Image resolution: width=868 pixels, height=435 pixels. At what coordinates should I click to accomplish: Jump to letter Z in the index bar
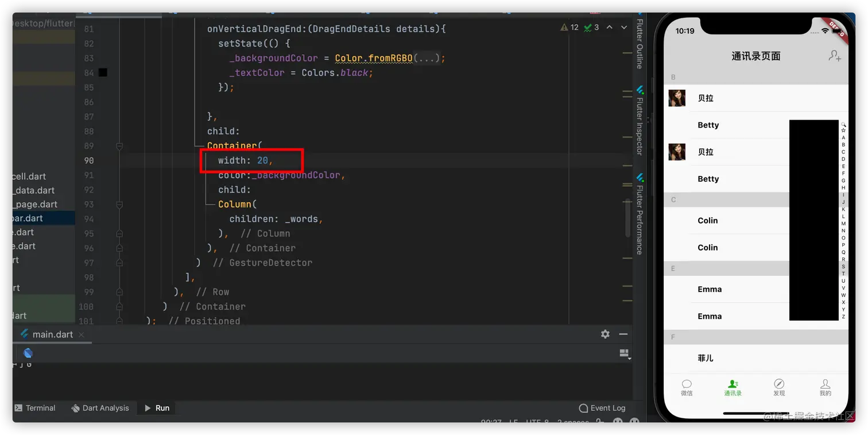(843, 317)
